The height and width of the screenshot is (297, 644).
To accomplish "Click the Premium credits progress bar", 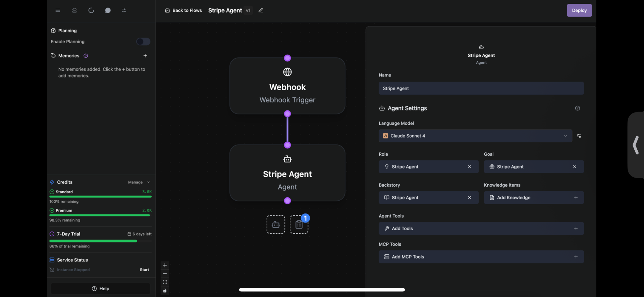I will (x=101, y=215).
